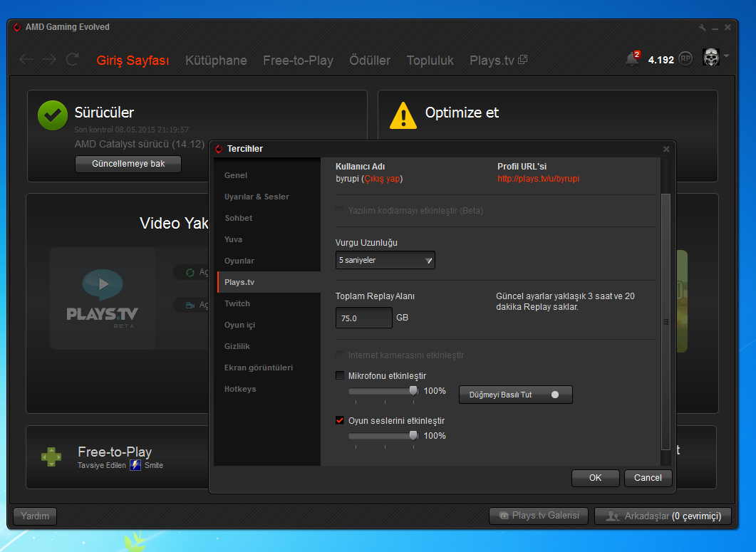Screen dimensions: 756x552
Task: Click the green Free-to-Play gamepad icon
Action: tap(51, 457)
